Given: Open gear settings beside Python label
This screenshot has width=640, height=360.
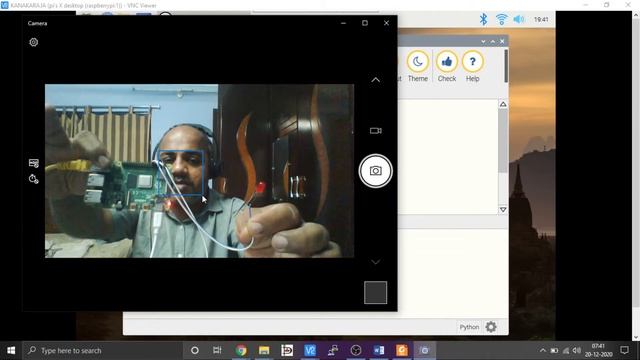Looking at the screenshot, I should [491, 327].
